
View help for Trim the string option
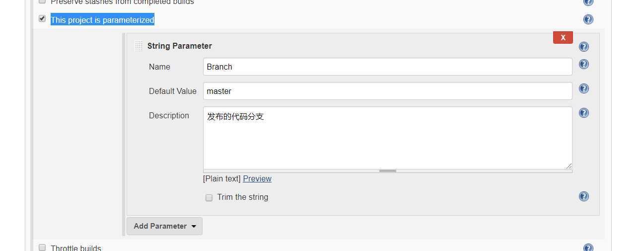584,196
